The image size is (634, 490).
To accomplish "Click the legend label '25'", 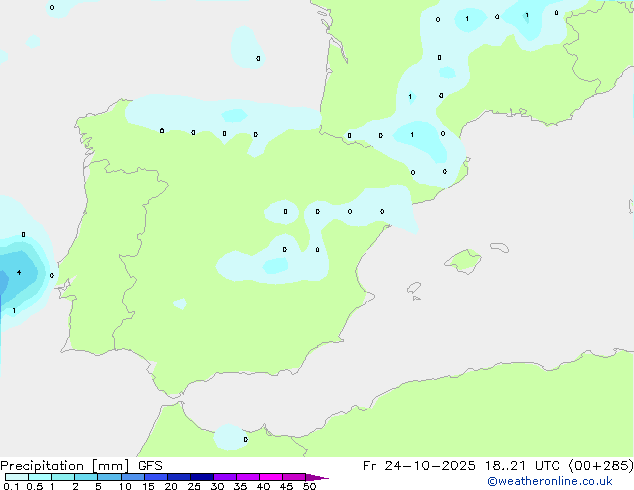I will click(x=194, y=486).
